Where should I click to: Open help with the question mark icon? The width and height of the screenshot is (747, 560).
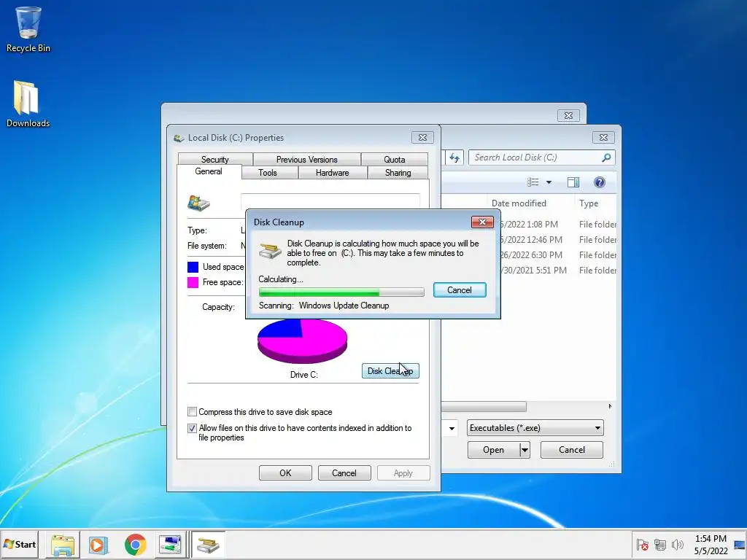click(600, 182)
